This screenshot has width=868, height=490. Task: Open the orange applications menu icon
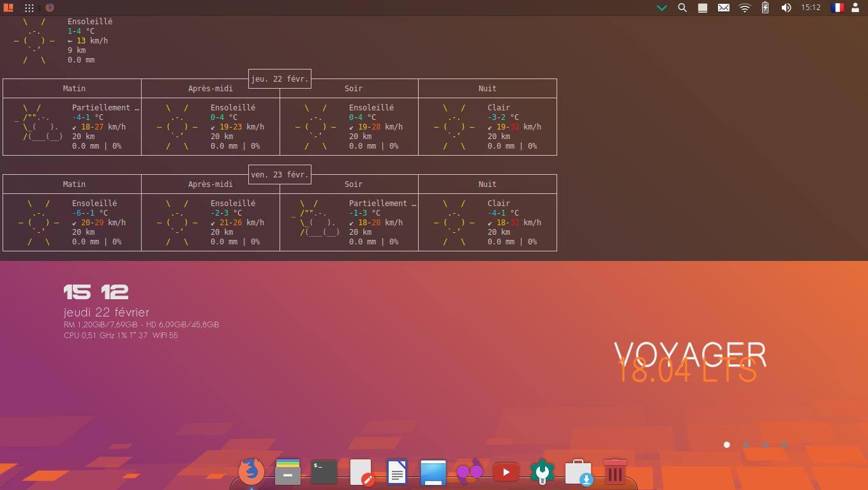point(9,8)
